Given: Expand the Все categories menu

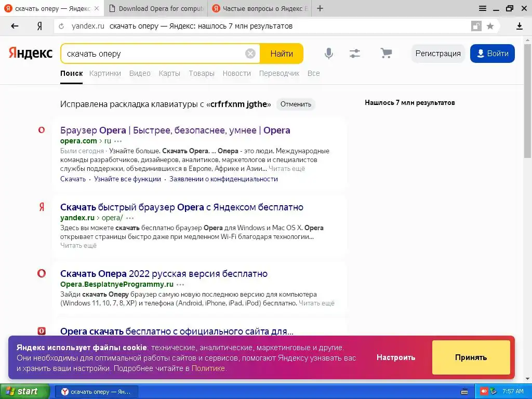Looking at the screenshot, I should coord(313,73).
